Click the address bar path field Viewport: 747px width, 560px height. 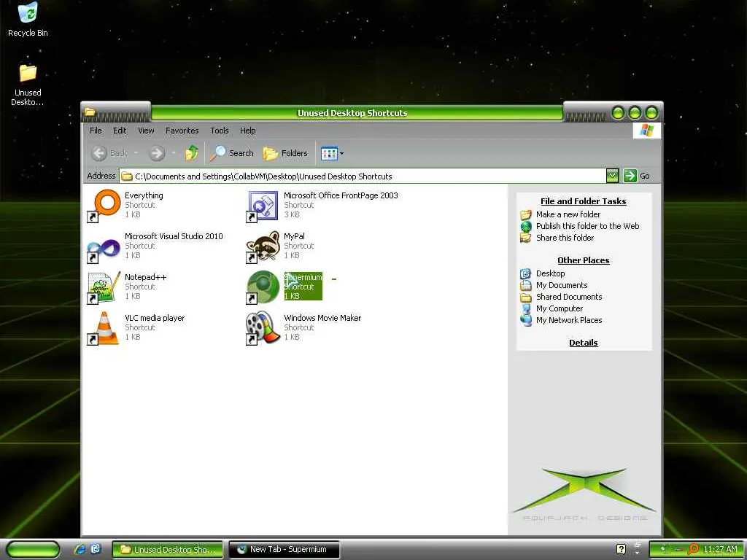tap(362, 176)
